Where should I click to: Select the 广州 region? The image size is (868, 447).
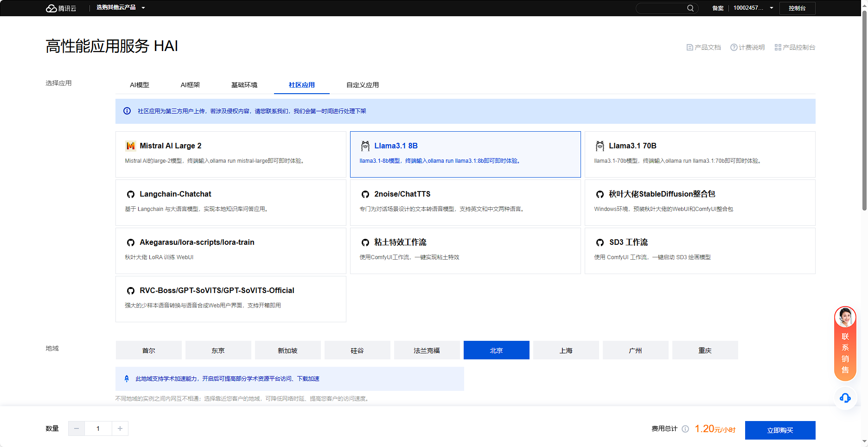point(636,350)
